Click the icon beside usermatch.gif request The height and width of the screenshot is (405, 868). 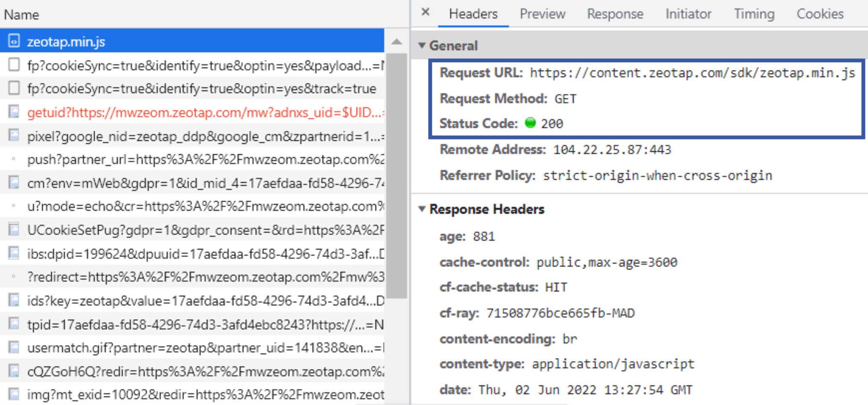click(x=14, y=347)
